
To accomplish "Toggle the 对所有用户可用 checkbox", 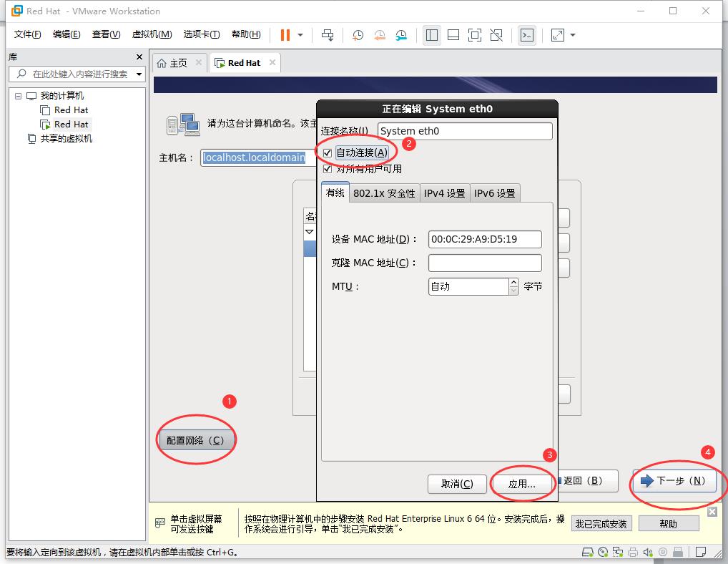I will [x=328, y=169].
